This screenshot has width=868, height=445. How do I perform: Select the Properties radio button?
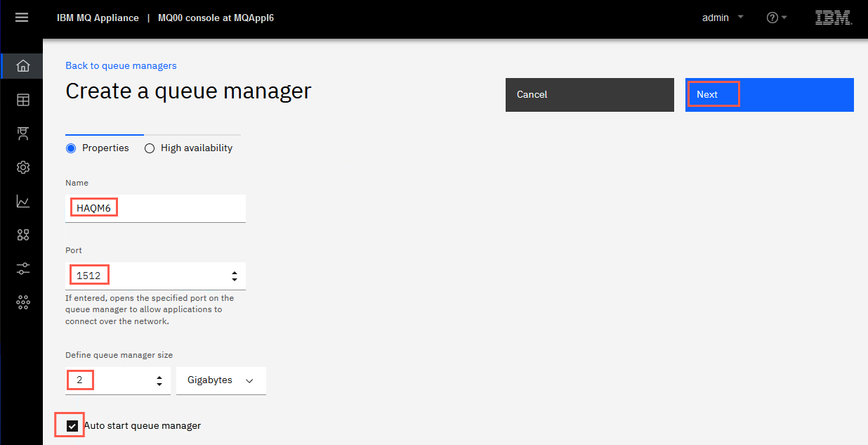point(71,148)
